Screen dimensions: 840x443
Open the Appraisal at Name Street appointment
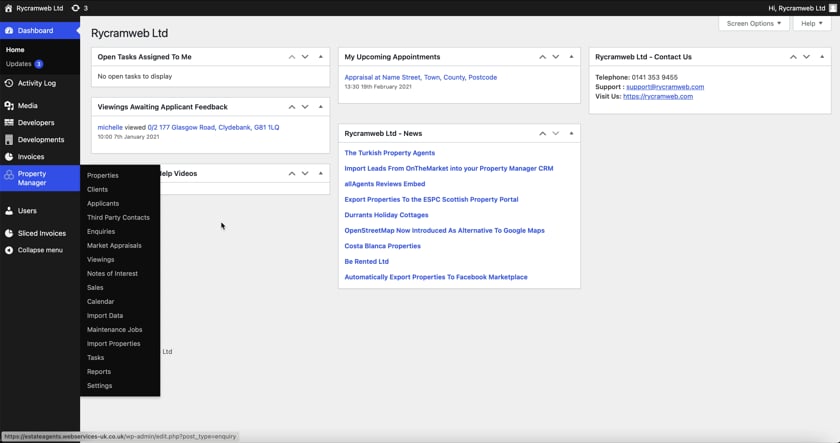(420, 77)
